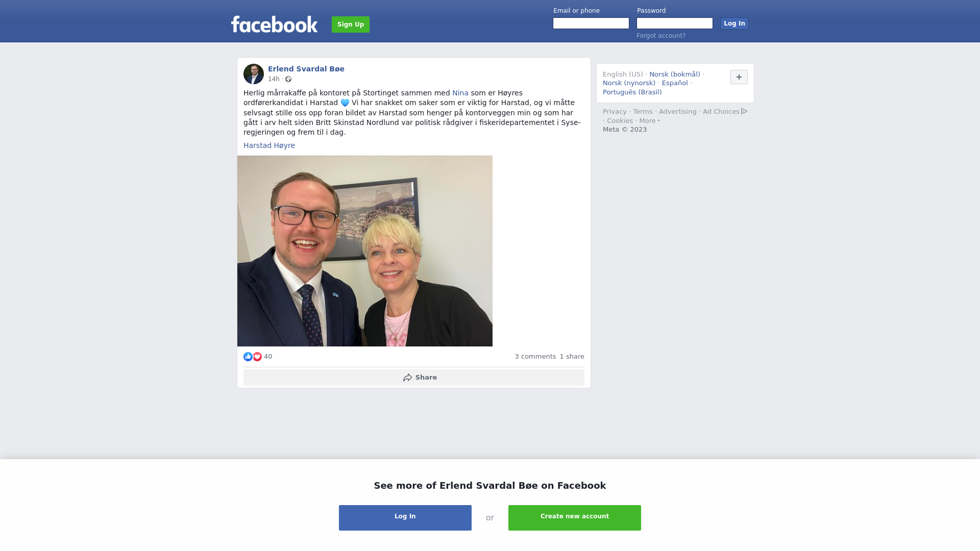This screenshot has width=980, height=551.
Task: Expand the More footer dropdown
Action: 649,121
